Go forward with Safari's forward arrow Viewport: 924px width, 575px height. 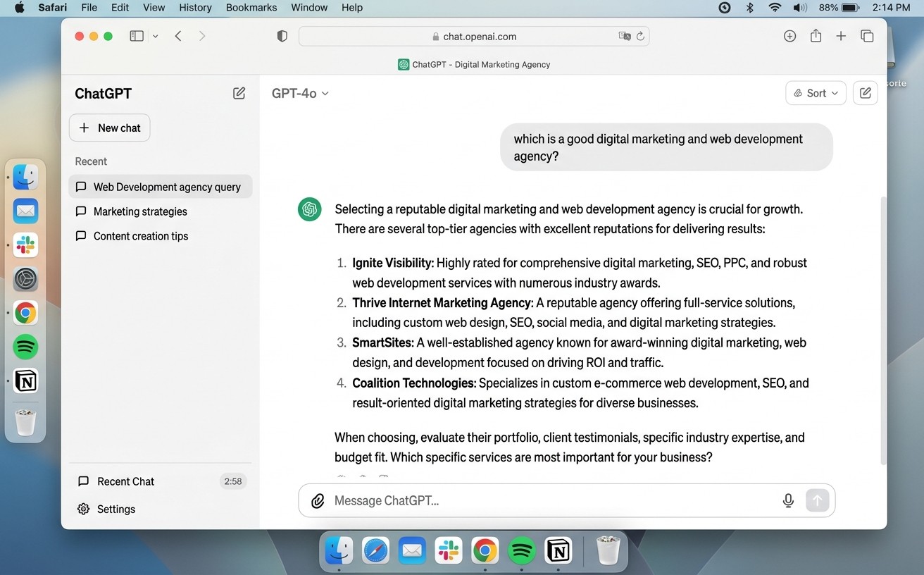click(x=202, y=36)
